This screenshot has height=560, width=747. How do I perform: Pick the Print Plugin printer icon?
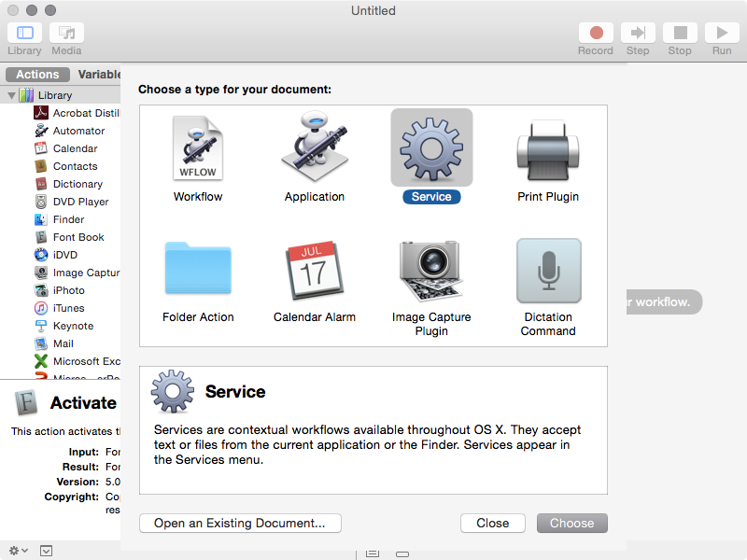(548, 147)
